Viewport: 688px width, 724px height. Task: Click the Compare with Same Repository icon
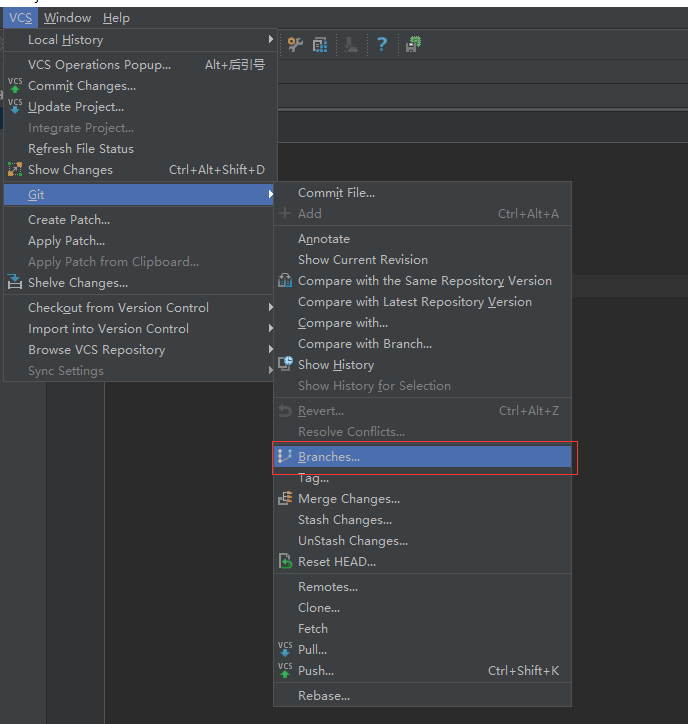point(285,280)
